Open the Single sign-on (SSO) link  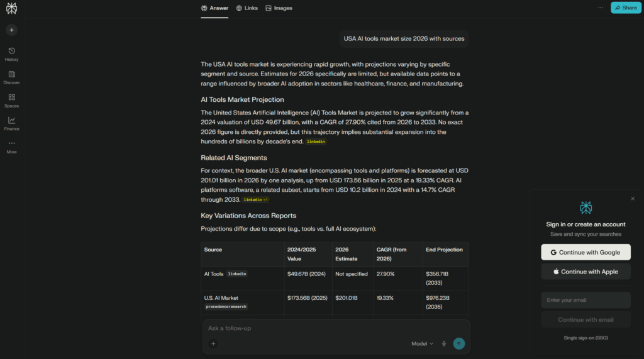click(x=586, y=338)
